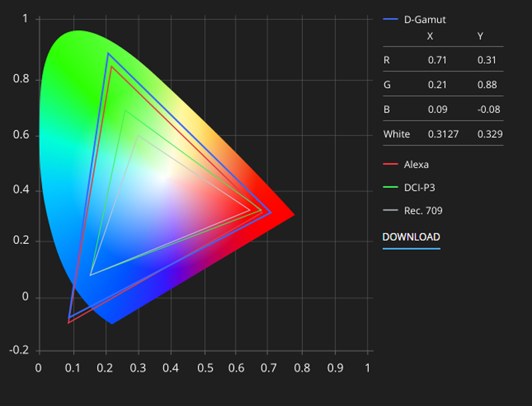532x406 pixels.
Task: Click the G row Y value 0.88
Action: pyautogui.click(x=487, y=85)
